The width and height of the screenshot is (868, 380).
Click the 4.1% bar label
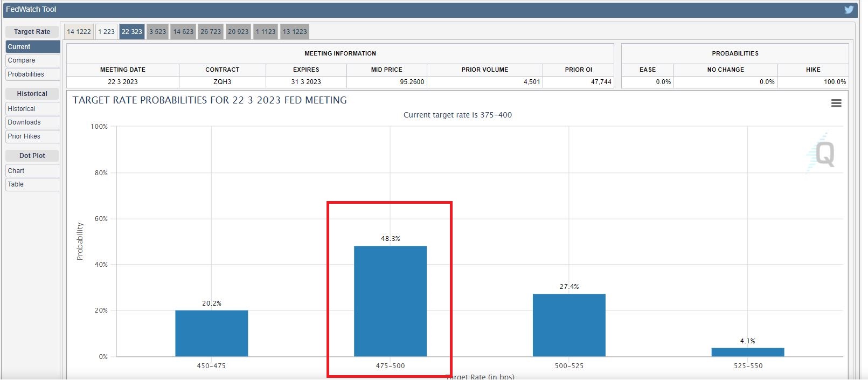click(x=748, y=341)
